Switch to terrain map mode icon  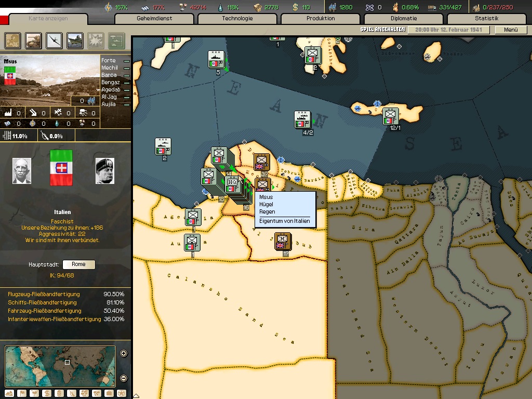pos(9,393)
